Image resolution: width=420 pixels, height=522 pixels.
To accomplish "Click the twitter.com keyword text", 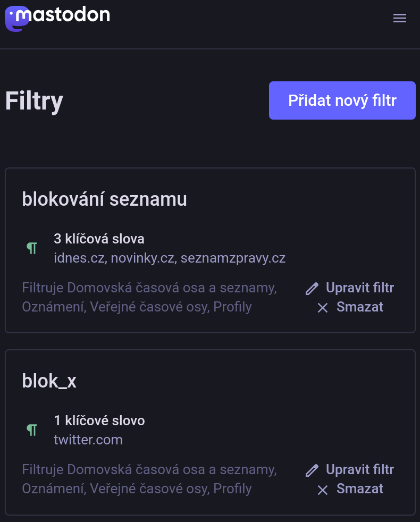I will (88, 440).
